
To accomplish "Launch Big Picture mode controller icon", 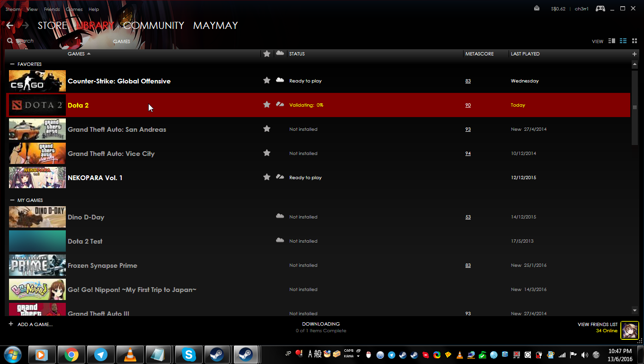I will click(x=600, y=9).
